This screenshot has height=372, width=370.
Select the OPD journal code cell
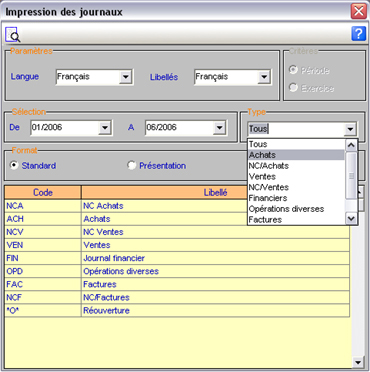point(43,271)
